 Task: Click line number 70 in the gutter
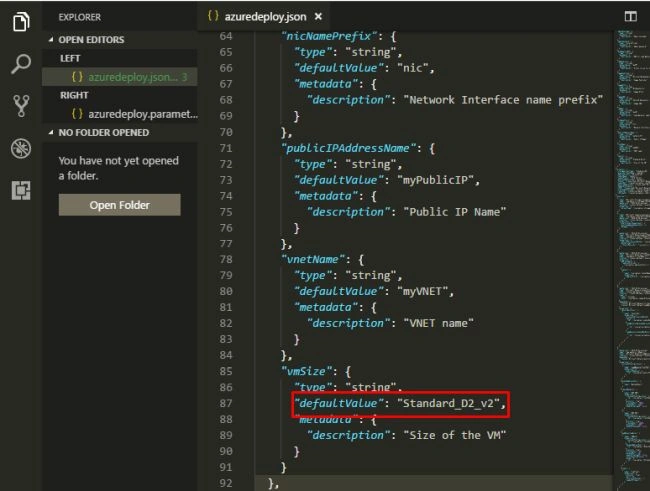(x=226, y=132)
